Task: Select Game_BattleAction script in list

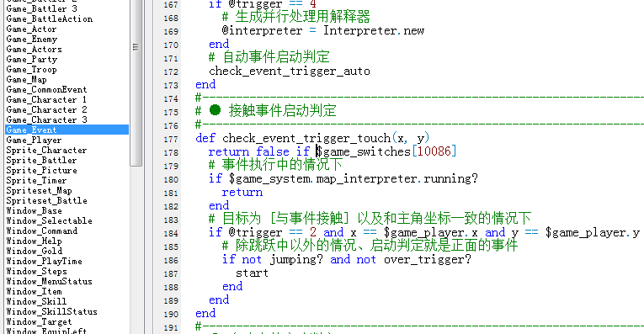Action: coord(50,19)
